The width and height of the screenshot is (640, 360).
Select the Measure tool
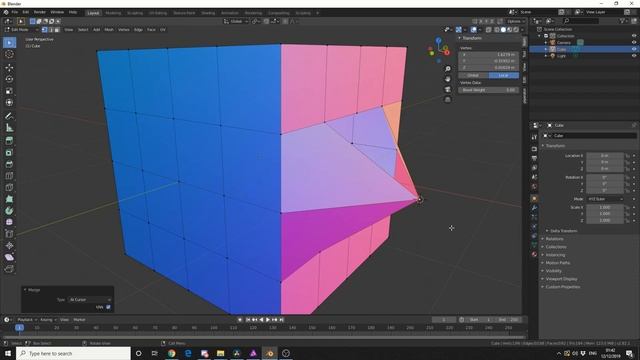tap(9, 128)
